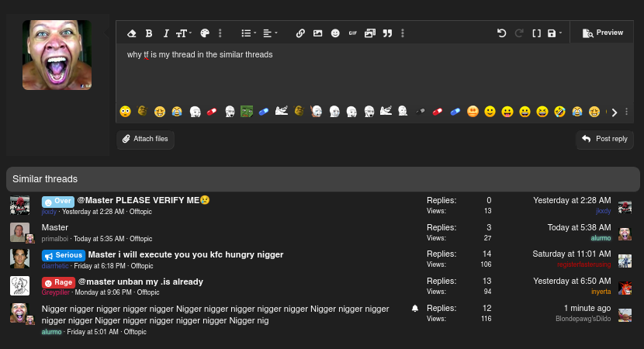Viewport: 644px width, 349px height.
Task: Insert an image into the reply
Action: click(317, 33)
